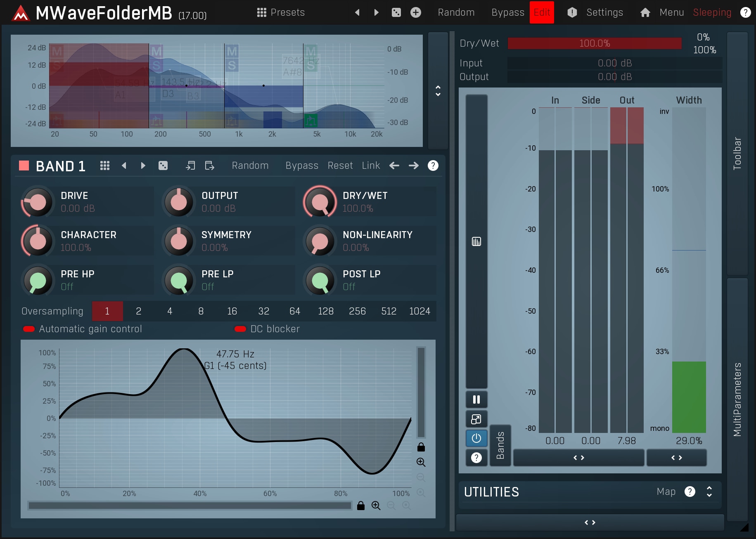
Task: Open the Band 1 presets grid icon
Action: pyautogui.click(x=105, y=165)
